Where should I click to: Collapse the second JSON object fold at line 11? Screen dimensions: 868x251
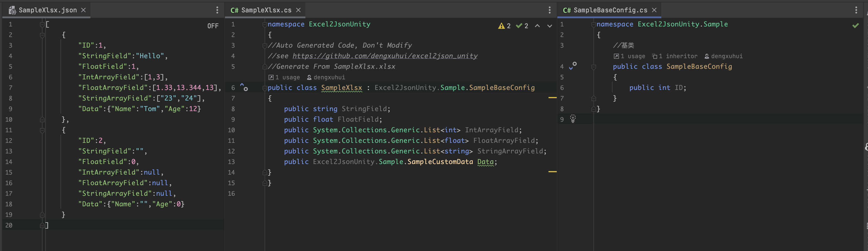pos(42,130)
